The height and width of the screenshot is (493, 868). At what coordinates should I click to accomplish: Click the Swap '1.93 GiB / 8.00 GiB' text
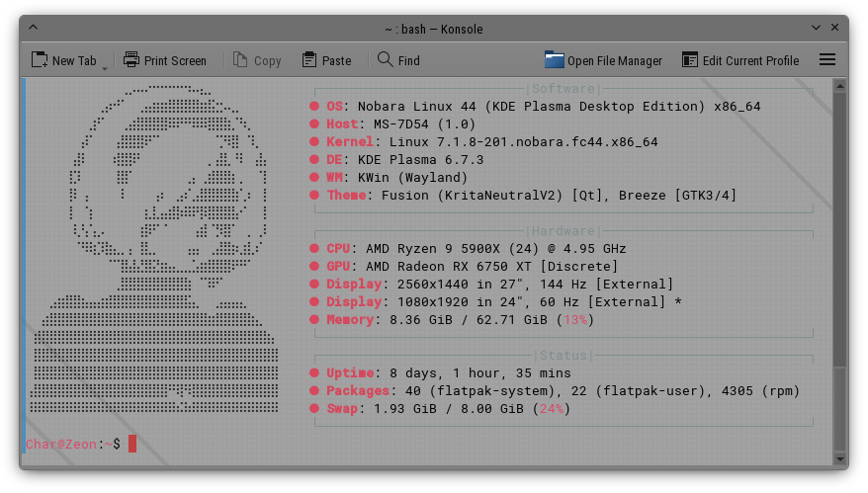coord(449,408)
